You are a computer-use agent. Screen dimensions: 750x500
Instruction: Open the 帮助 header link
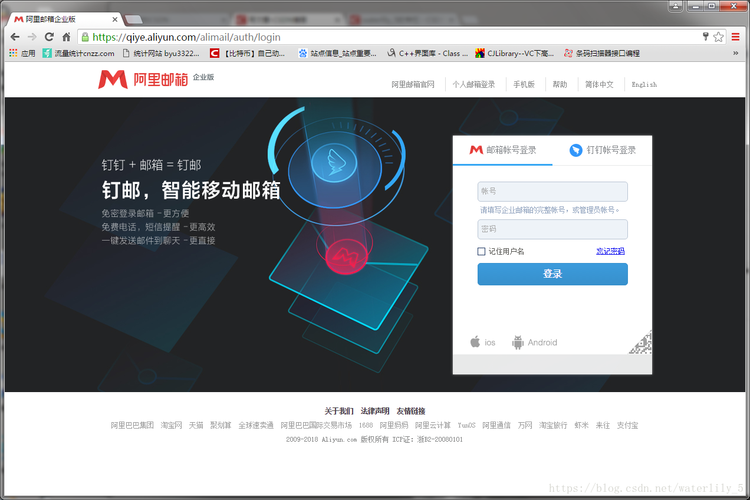[560, 84]
